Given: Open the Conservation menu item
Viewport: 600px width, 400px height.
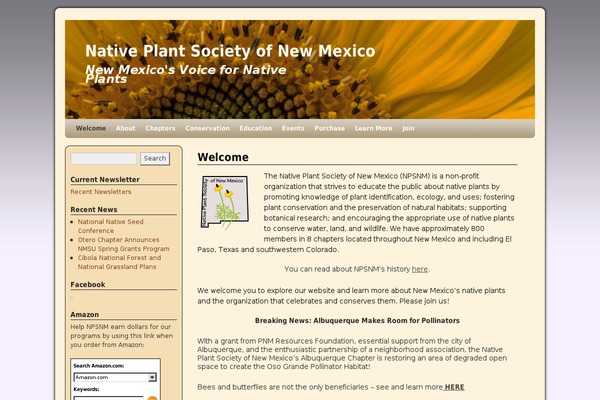Looking at the screenshot, I should [x=207, y=128].
